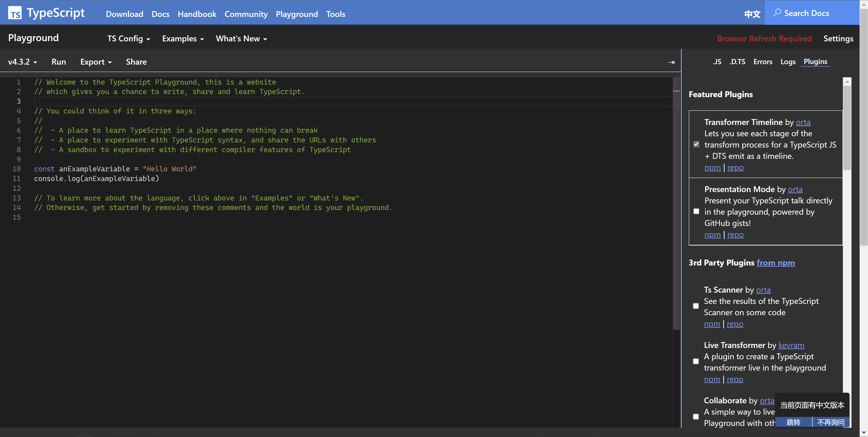Open the What's New dropdown
Image resolution: width=868 pixels, height=437 pixels.
[x=242, y=39]
